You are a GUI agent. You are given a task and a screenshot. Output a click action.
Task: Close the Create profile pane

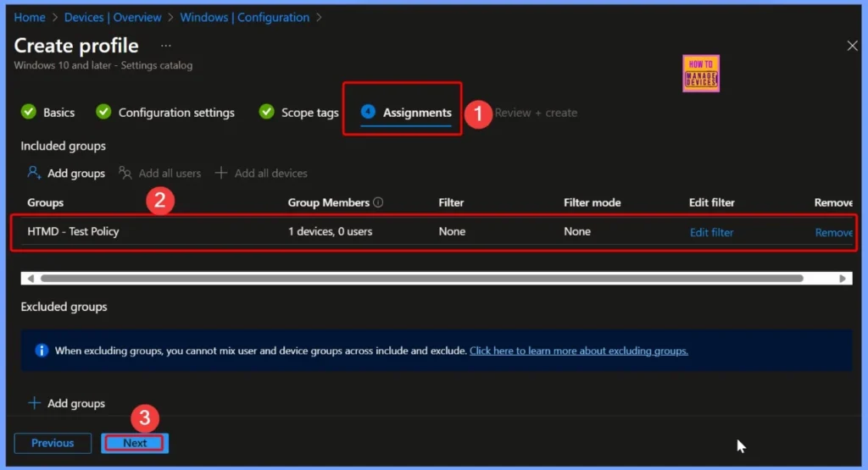852,46
